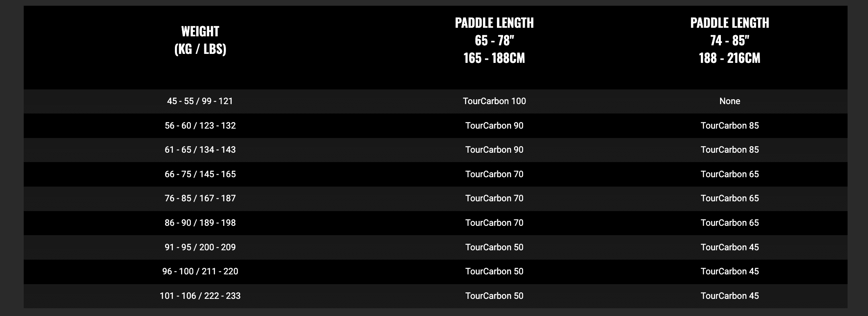The image size is (868, 316).
Task: Click TourCarbon 90 in the 61 - 65 kg row
Action: [x=494, y=149]
